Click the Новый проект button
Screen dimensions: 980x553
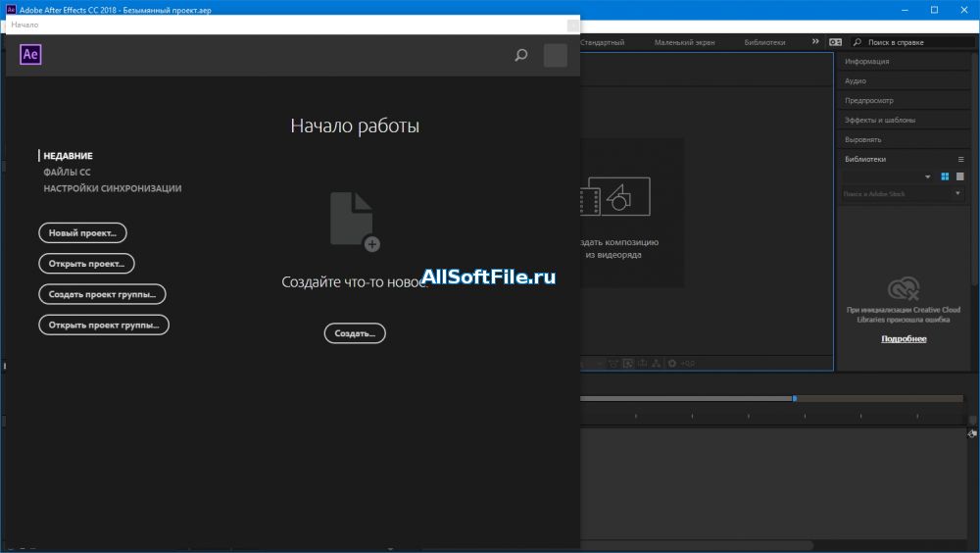82,232
